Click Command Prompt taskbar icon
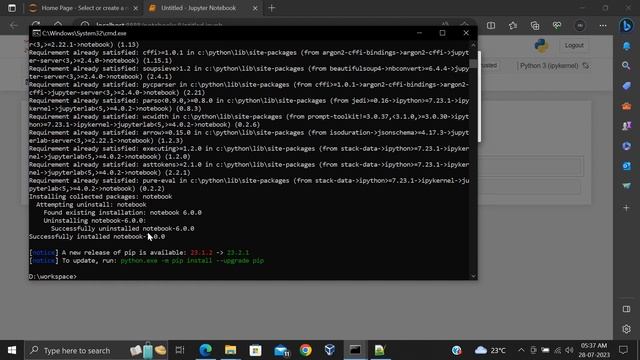Image resolution: width=640 pixels, height=360 pixels. tap(355, 350)
